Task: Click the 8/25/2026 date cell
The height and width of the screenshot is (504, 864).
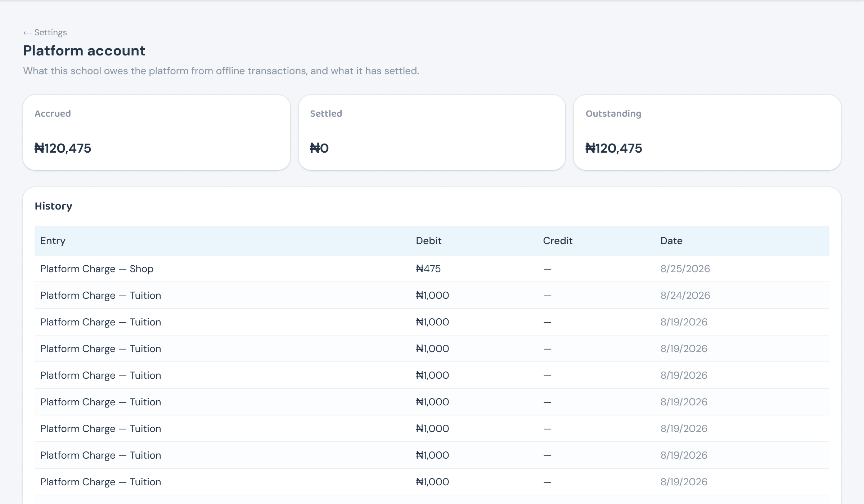Action: [x=685, y=269]
